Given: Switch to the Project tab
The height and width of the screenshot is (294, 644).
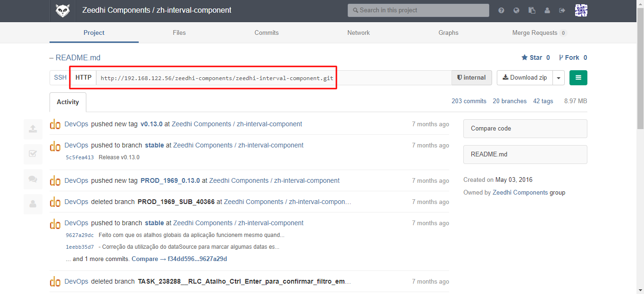Looking at the screenshot, I should 94,33.
